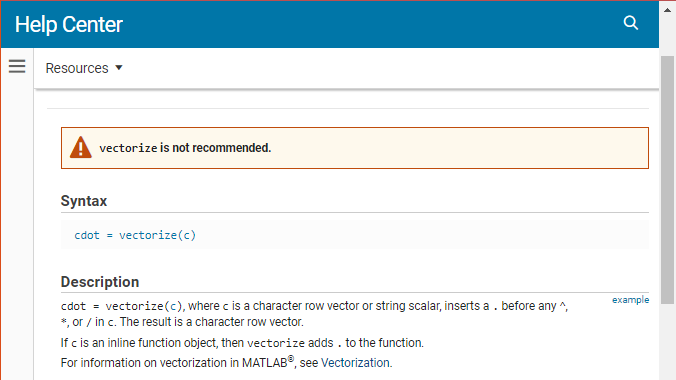Viewport: 676px width, 380px height.
Task: Click the Resources dropdown arrow
Action: (x=119, y=68)
